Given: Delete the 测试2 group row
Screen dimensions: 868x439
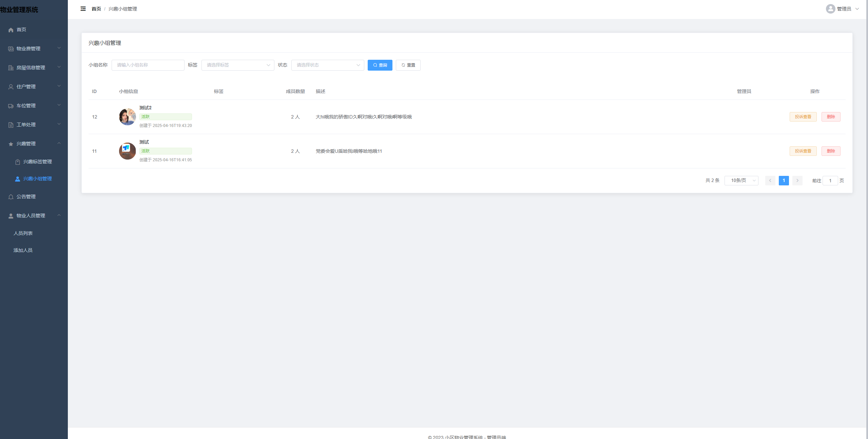Looking at the screenshot, I should click(830, 117).
